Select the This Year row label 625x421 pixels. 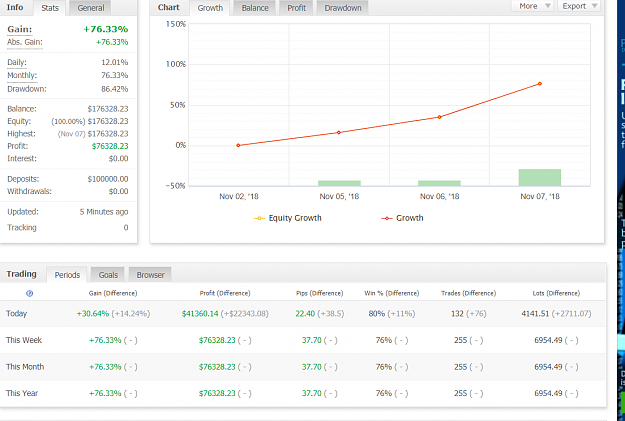22,393
